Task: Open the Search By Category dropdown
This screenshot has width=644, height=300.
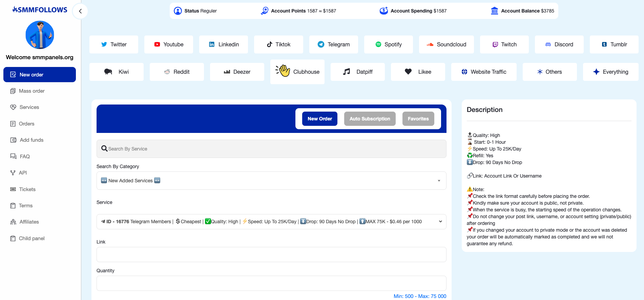Action: (271, 181)
